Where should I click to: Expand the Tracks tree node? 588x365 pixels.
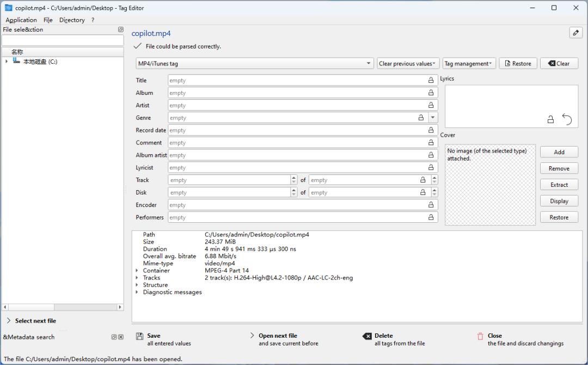click(137, 278)
